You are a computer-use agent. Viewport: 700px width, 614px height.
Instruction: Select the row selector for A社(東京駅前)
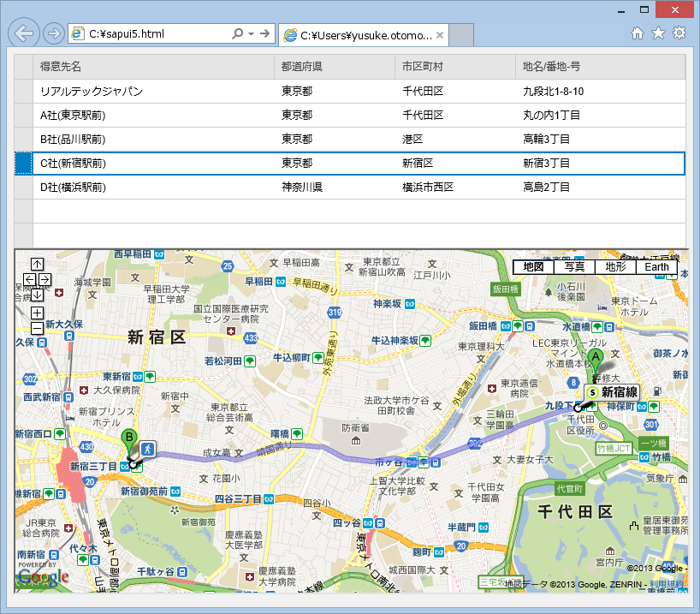click(x=24, y=116)
